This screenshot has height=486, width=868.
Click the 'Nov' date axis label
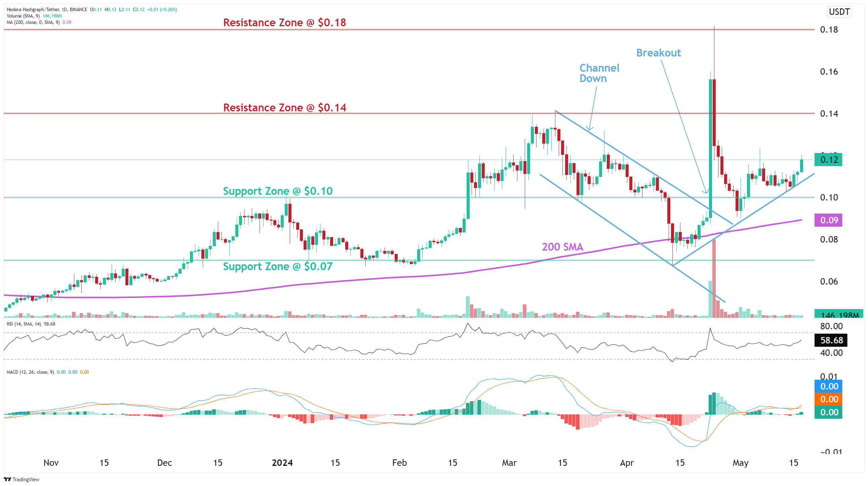tap(51, 463)
